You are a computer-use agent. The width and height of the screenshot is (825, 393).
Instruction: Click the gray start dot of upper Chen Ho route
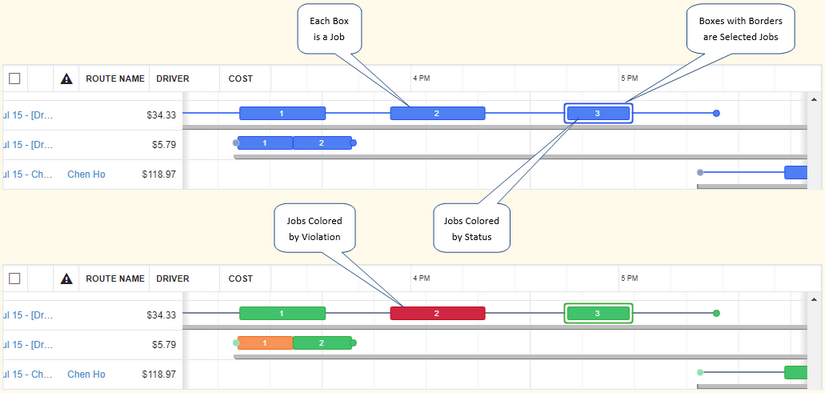tap(700, 172)
